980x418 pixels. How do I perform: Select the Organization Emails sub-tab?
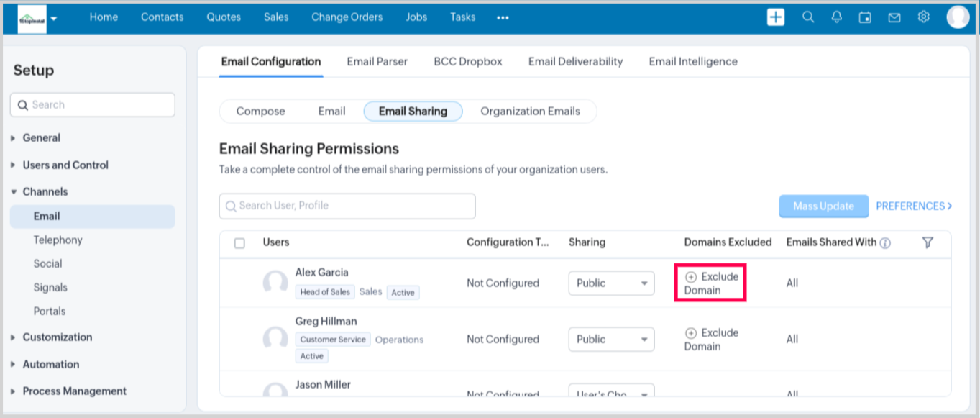coord(530,112)
